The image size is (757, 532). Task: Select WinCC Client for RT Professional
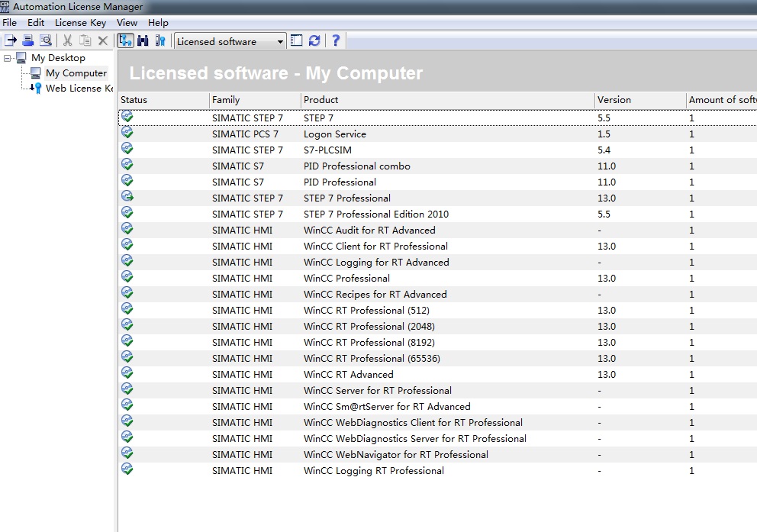point(375,247)
